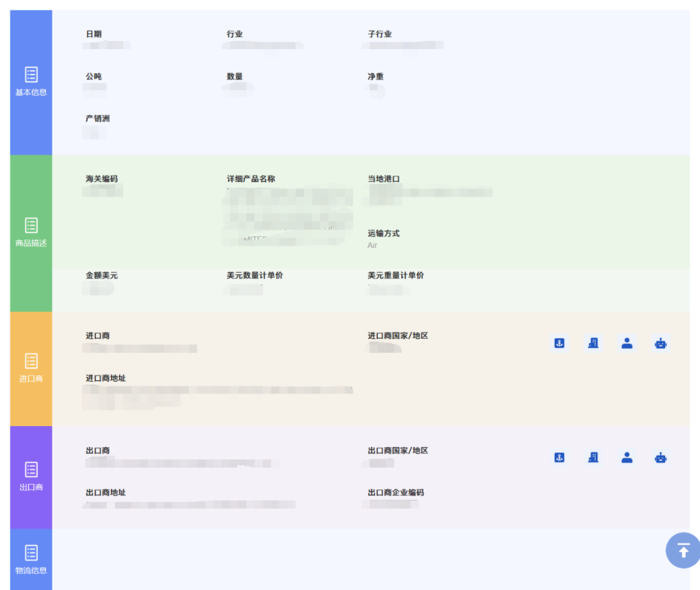Click the 出口商企业编码 value
This screenshot has height=590, width=700.
pos(392,504)
